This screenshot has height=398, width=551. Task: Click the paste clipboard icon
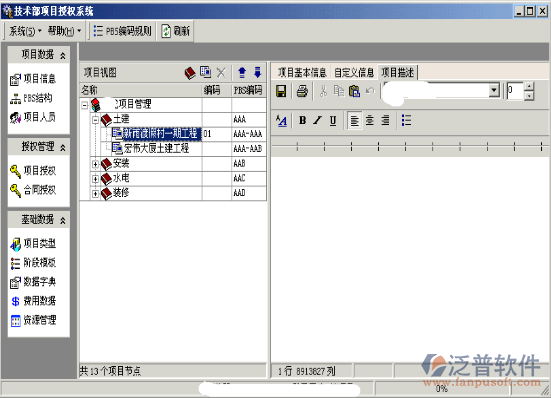(354, 91)
